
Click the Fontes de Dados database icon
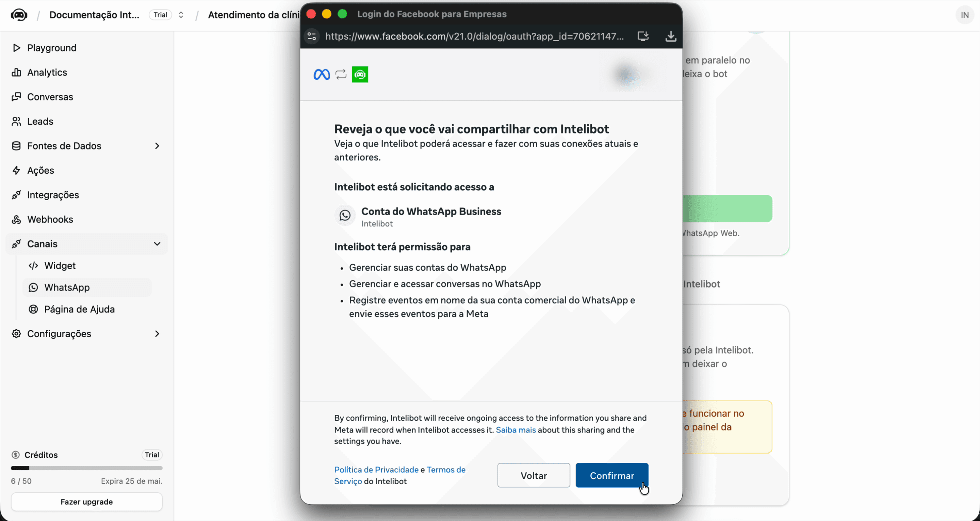tap(16, 146)
